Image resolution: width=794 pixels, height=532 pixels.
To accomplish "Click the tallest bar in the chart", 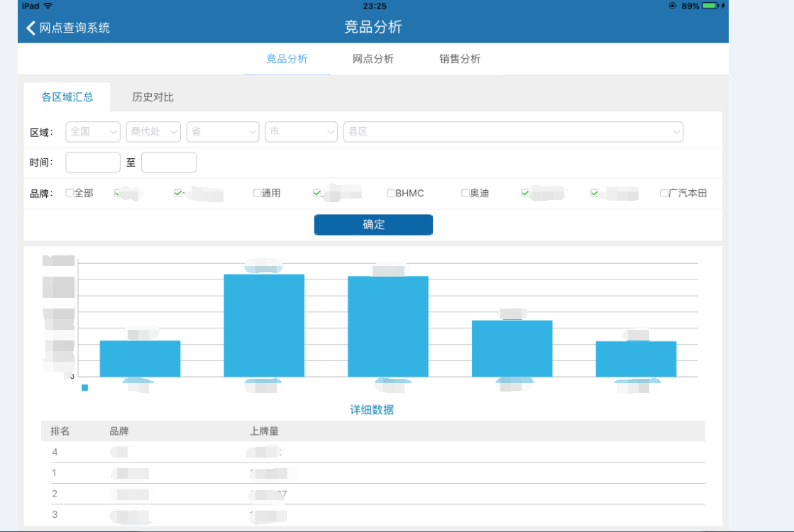I will (x=264, y=325).
